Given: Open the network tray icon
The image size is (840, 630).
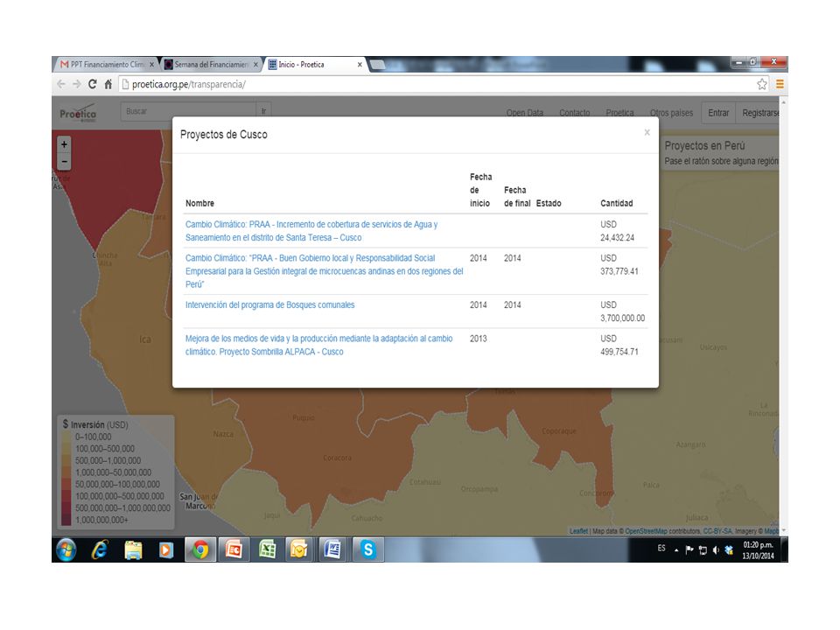Looking at the screenshot, I should [x=703, y=549].
